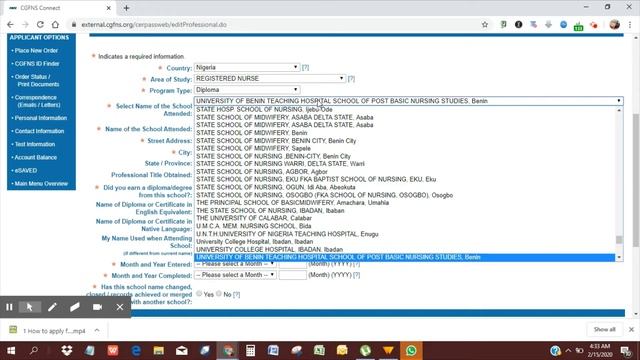Close the CGFNS Connect tab
Image resolution: width=640 pixels, height=360 pixels.
pyautogui.click(x=109, y=8)
